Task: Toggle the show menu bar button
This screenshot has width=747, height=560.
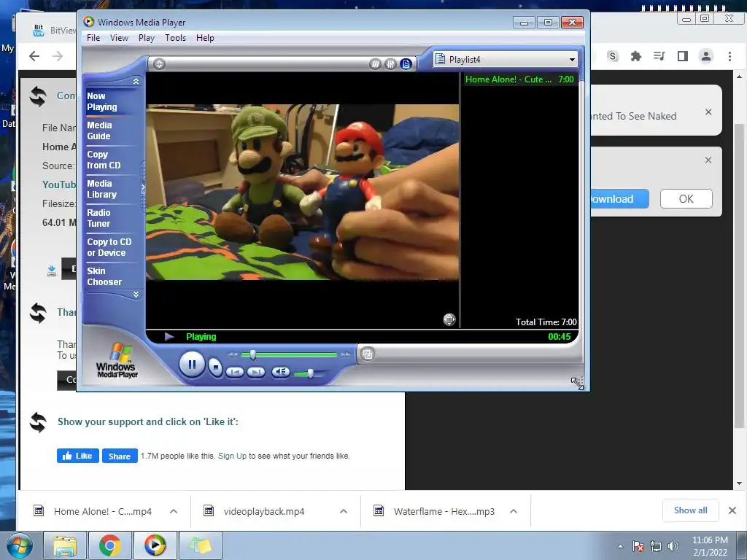Action: pyautogui.click(x=159, y=64)
